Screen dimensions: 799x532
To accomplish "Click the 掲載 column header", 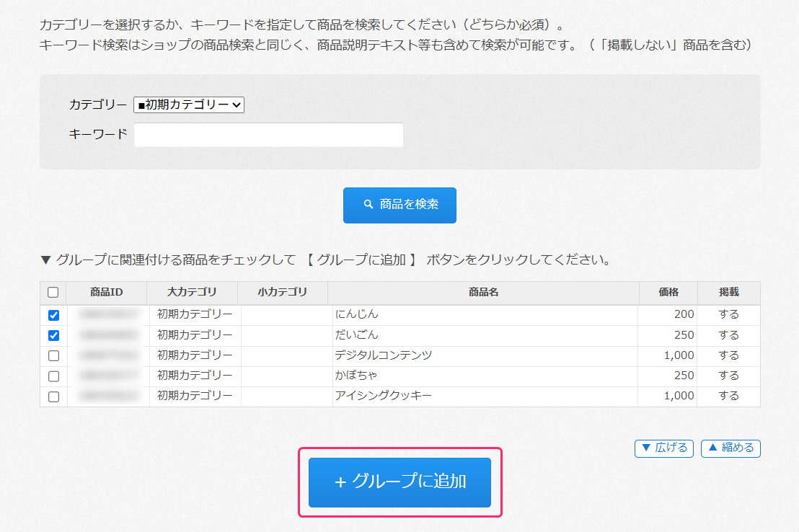I will [x=728, y=292].
